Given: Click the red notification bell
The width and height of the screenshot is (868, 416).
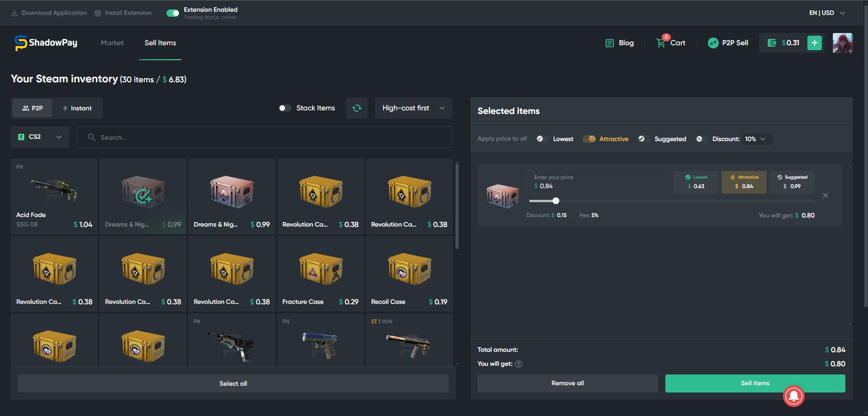Looking at the screenshot, I should click(x=794, y=396).
